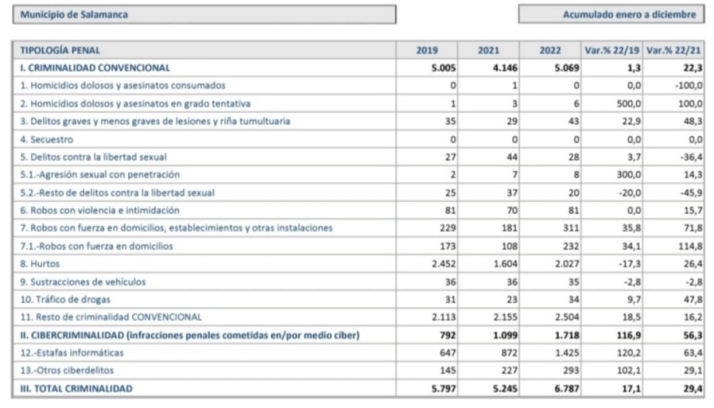Select the TIPOLOGÍA PENAL column header
The height and width of the screenshot is (408, 714).
60,50
